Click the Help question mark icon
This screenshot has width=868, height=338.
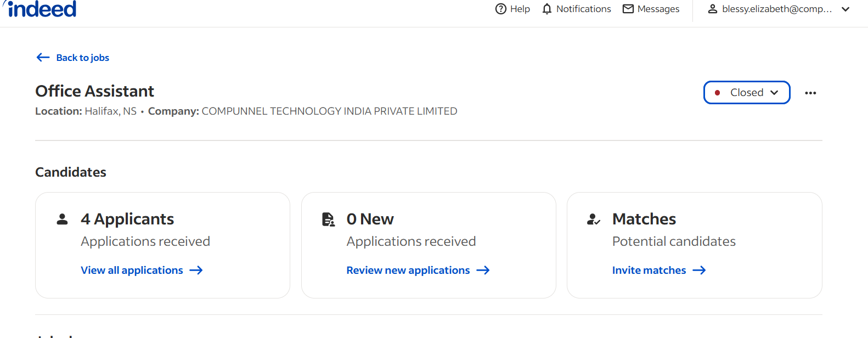501,9
